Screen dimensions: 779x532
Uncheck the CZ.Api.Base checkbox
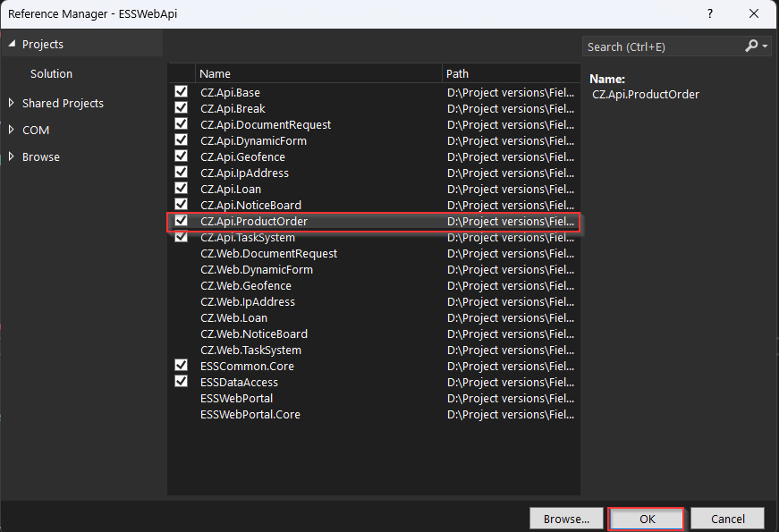(x=182, y=92)
